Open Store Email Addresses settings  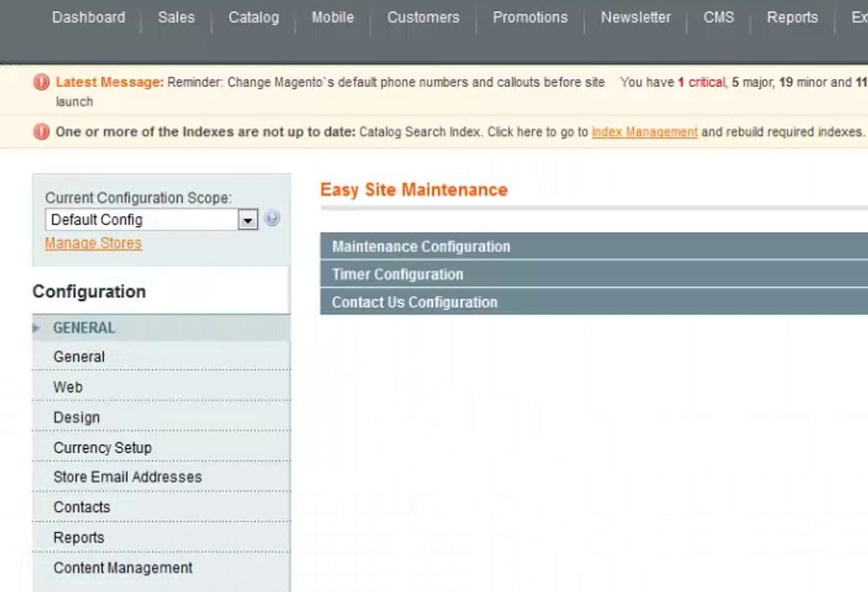point(161,477)
